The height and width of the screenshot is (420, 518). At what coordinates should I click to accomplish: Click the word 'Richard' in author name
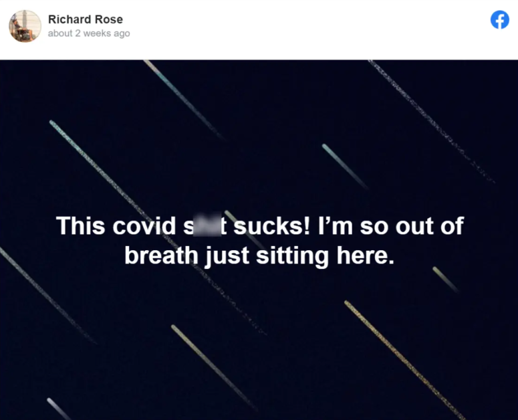click(70, 19)
